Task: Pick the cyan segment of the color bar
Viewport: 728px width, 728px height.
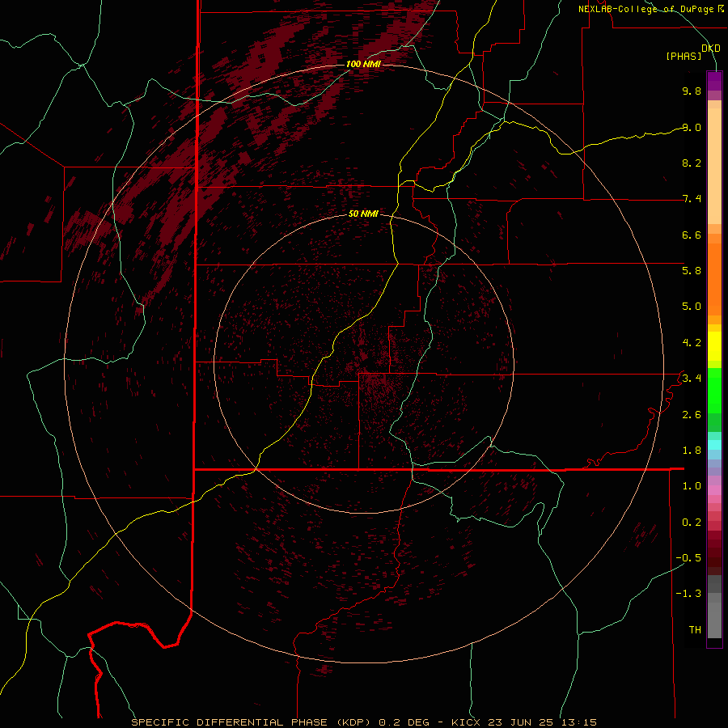Action: click(x=714, y=445)
